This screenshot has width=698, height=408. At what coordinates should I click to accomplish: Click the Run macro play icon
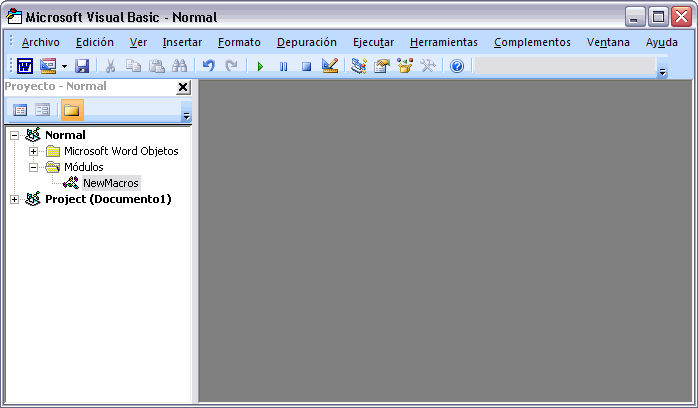coord(260,66)
